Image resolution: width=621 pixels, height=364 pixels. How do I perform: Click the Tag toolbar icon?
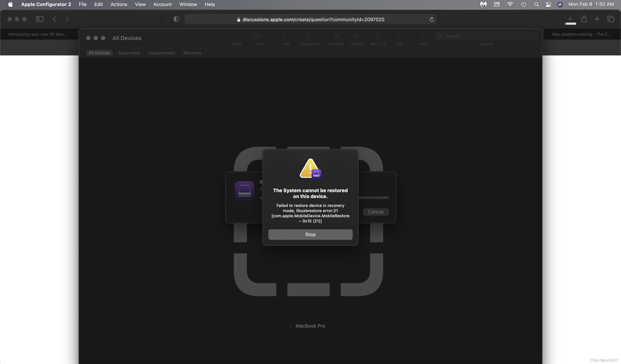tap(399, 36)
